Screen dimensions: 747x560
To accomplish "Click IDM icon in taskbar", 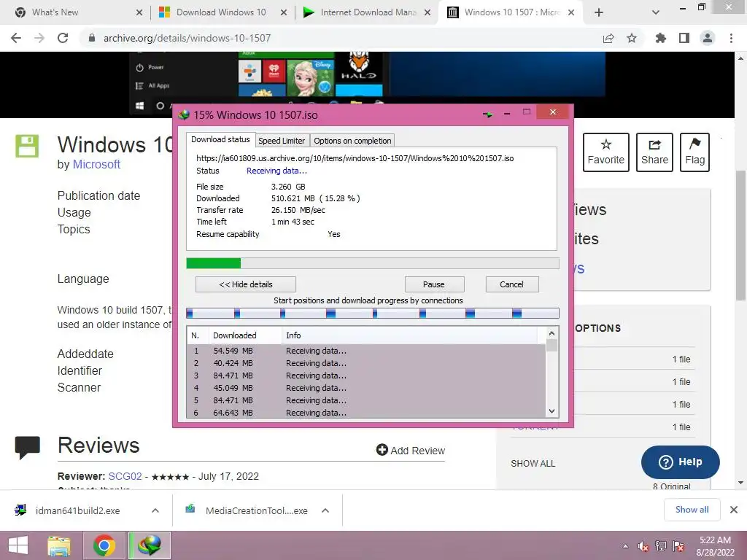I will tap(150, 545).
